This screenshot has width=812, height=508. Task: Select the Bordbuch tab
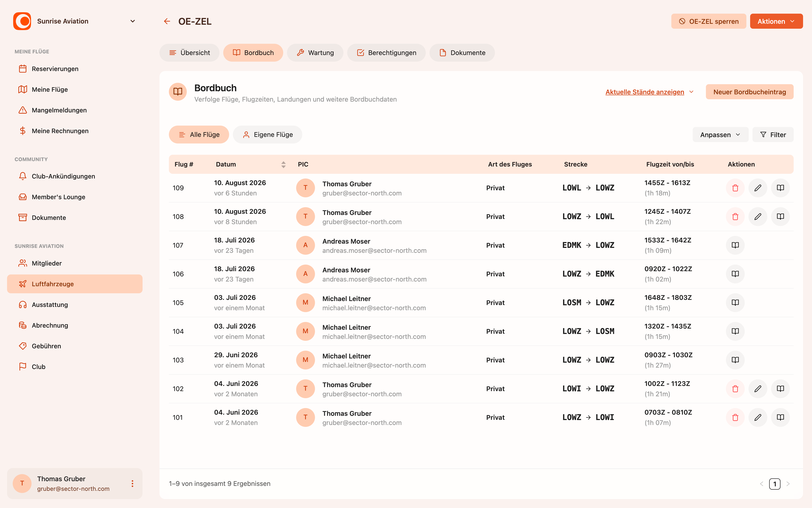pos(253,53)
